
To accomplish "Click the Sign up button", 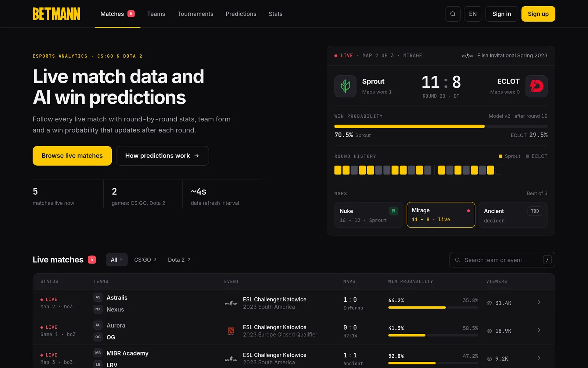I will pos(538,14).
